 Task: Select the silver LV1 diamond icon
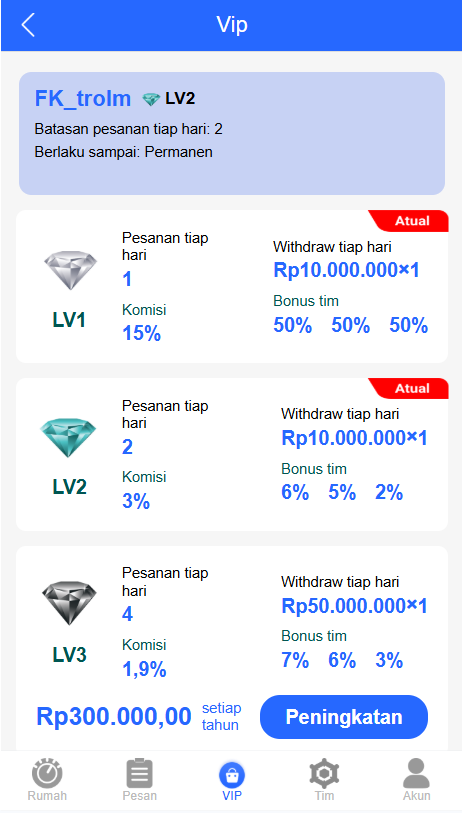[x=70, y=271]
